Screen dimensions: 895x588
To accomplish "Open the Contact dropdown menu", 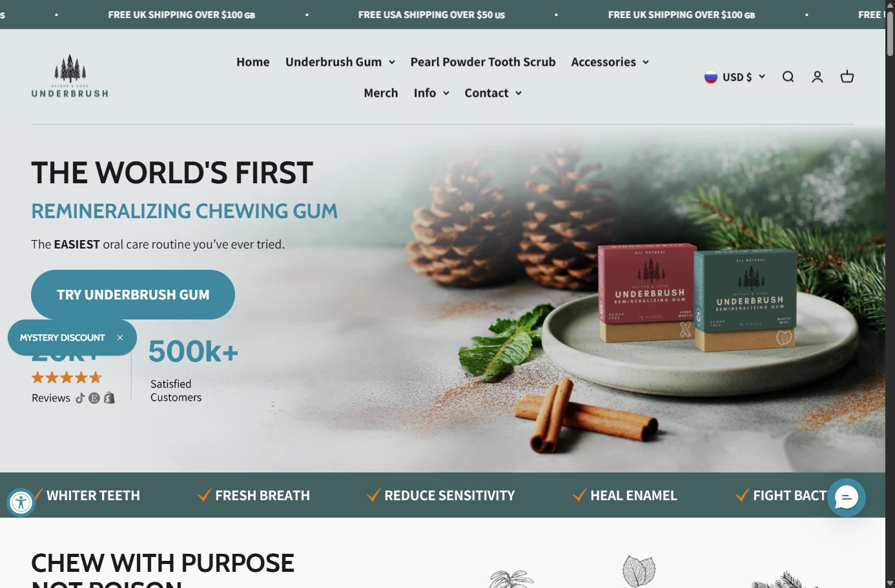I will pos(493,93).
